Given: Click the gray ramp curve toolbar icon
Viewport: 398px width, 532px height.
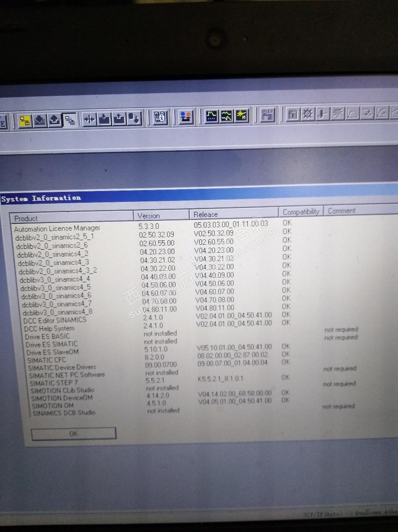Looking at the screenshot, I should click(x=353, y=114).
